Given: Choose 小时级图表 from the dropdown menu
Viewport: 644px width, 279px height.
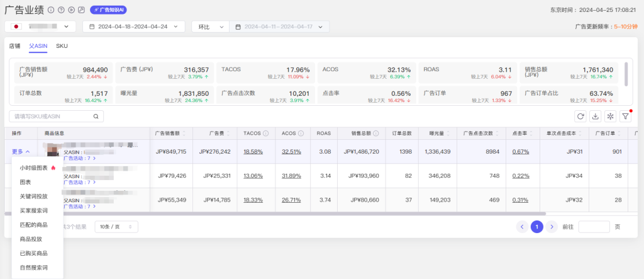Looking at the screenshot, I should [37, 168].
